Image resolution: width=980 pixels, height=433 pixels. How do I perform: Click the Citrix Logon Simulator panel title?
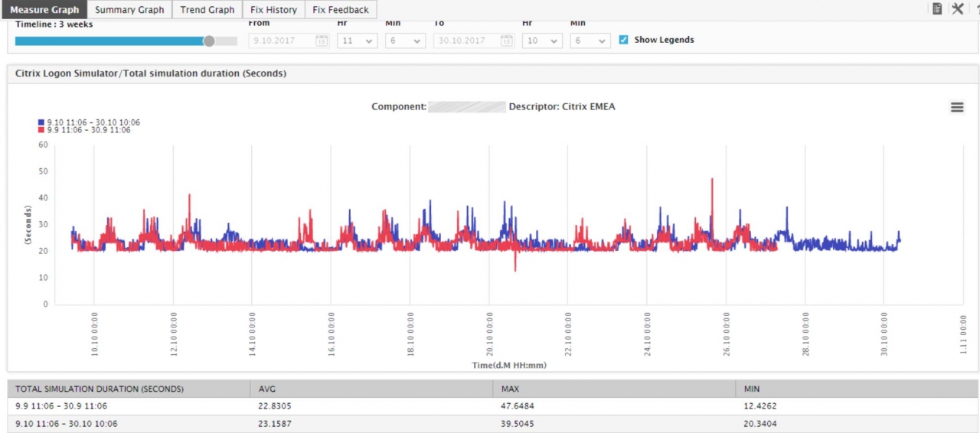(x=151, y=73)
